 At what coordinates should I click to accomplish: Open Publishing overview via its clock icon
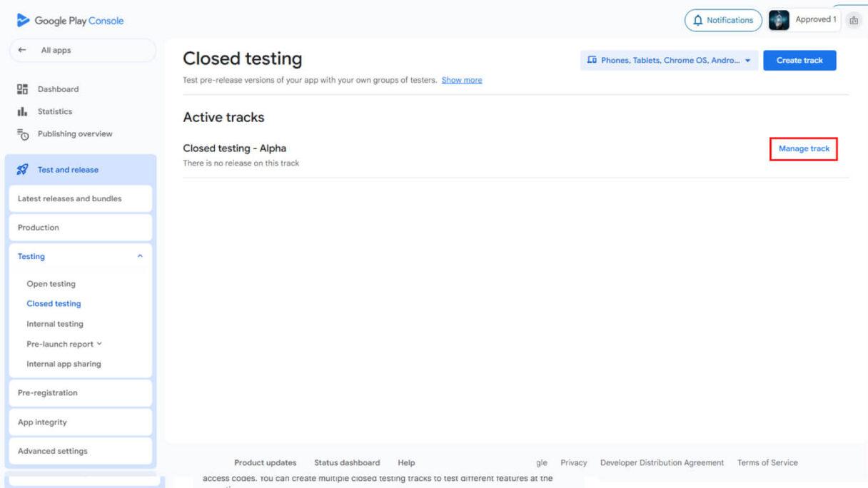24,133
